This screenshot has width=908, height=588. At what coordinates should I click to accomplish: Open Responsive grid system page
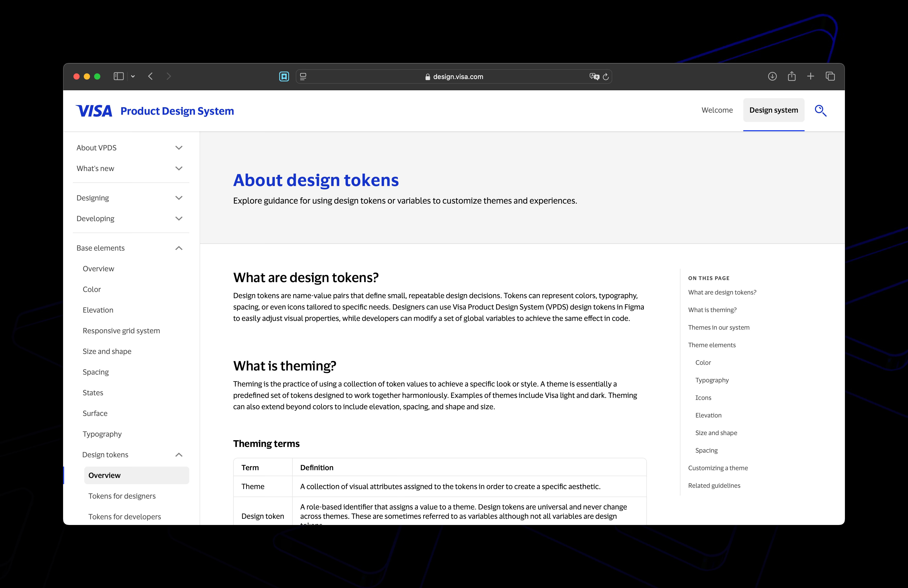click(121, 331)
